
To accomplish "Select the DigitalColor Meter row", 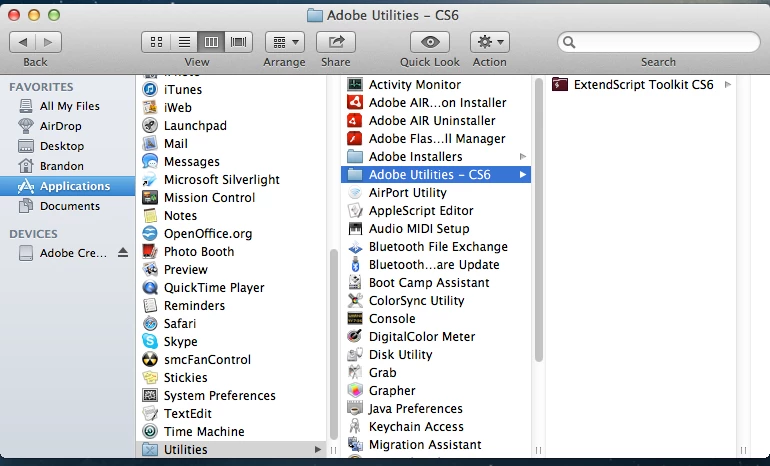I will coord(436,336).
